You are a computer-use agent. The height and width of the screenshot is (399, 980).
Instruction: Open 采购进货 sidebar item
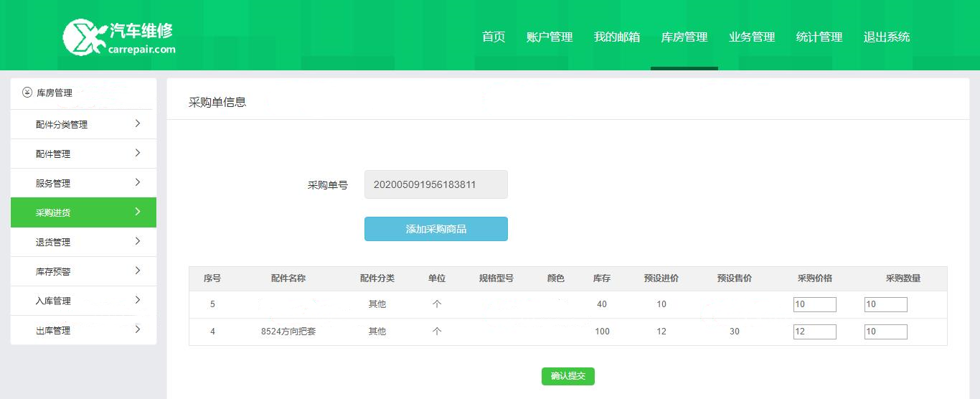[83, 212]
